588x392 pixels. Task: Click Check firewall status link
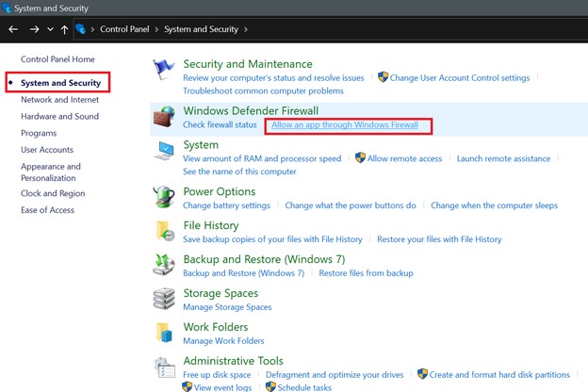pyautogui.click(x=220, y=125)
